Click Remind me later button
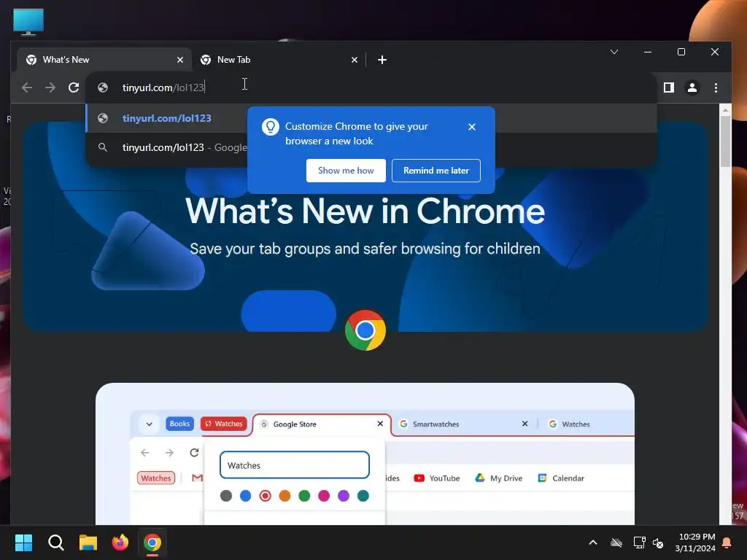Image resolution: width=747 pixels, height=560 pixels. (436, 171)
